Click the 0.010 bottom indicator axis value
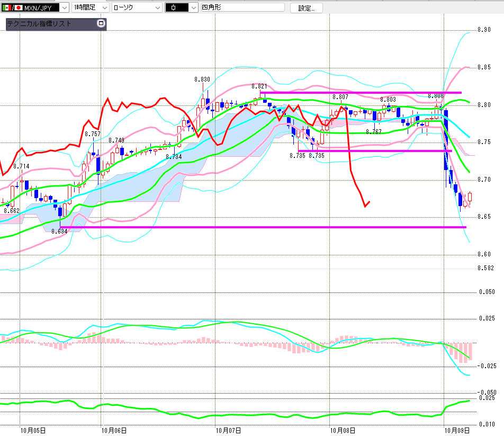 (487, 424)
